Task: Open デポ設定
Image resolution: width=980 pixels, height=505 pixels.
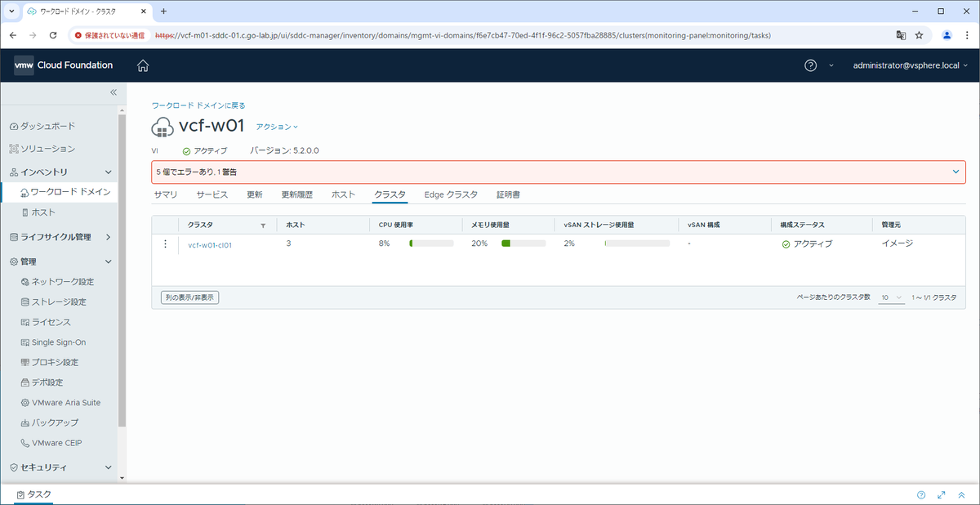Action: 42,382
